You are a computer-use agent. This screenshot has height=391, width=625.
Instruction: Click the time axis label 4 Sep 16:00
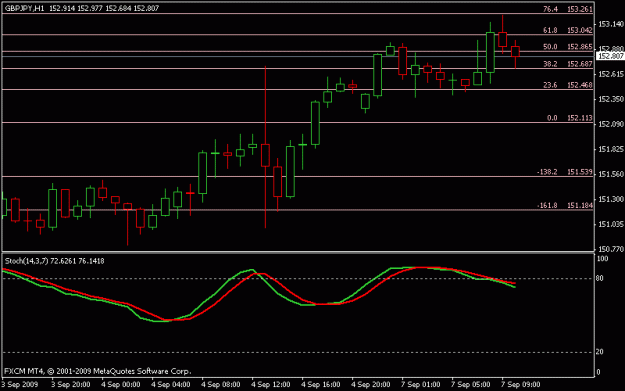(320, 385)
